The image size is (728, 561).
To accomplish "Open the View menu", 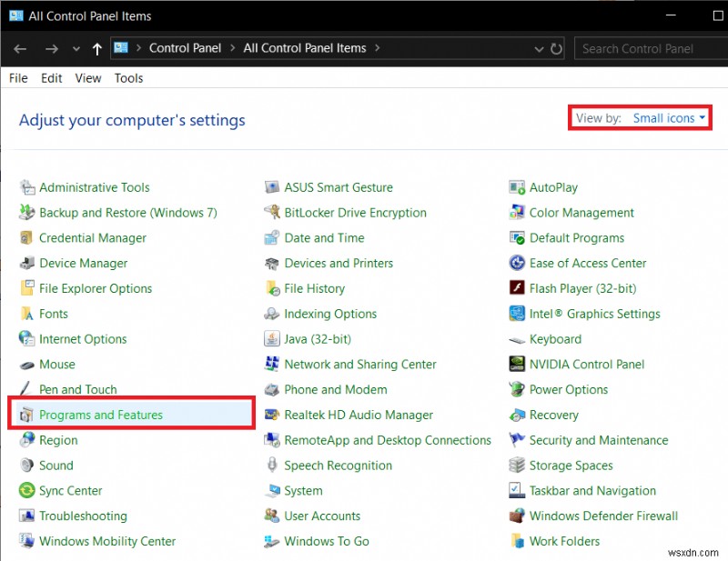I will pos(87,78).
